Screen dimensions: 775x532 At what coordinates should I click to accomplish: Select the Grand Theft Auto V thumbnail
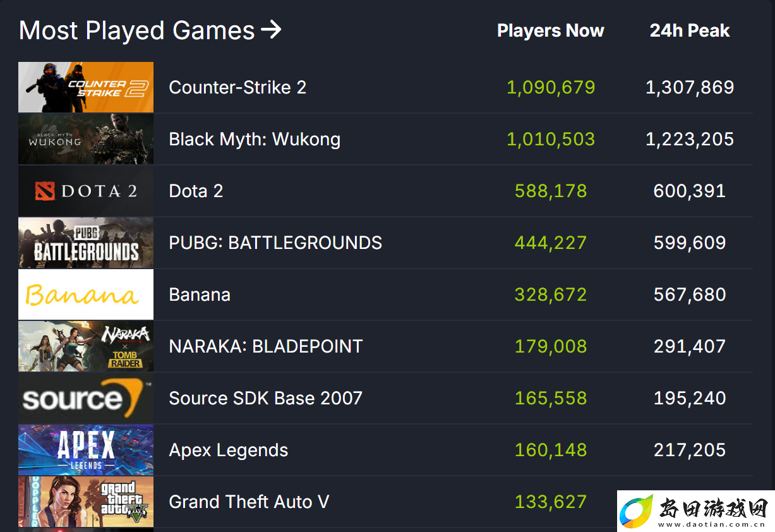pyautogui.click(x=86, y=502)
